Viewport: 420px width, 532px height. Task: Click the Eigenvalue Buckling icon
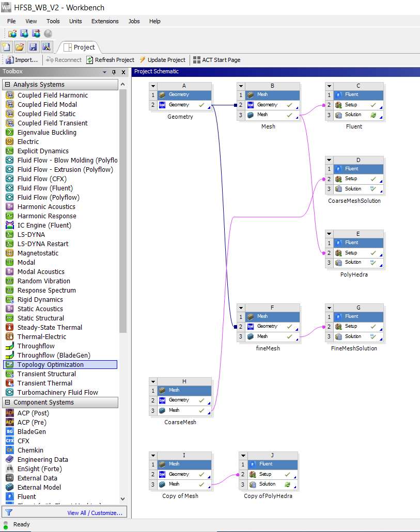click(9, 132)
